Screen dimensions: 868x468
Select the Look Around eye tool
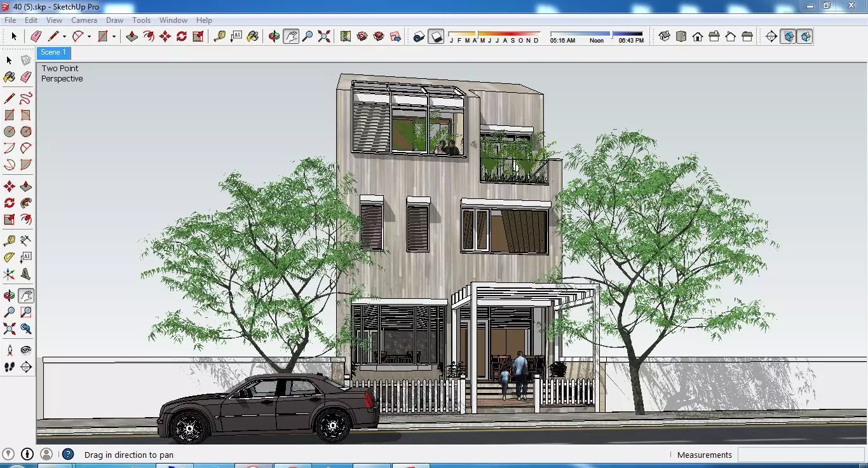coord(26,350)
